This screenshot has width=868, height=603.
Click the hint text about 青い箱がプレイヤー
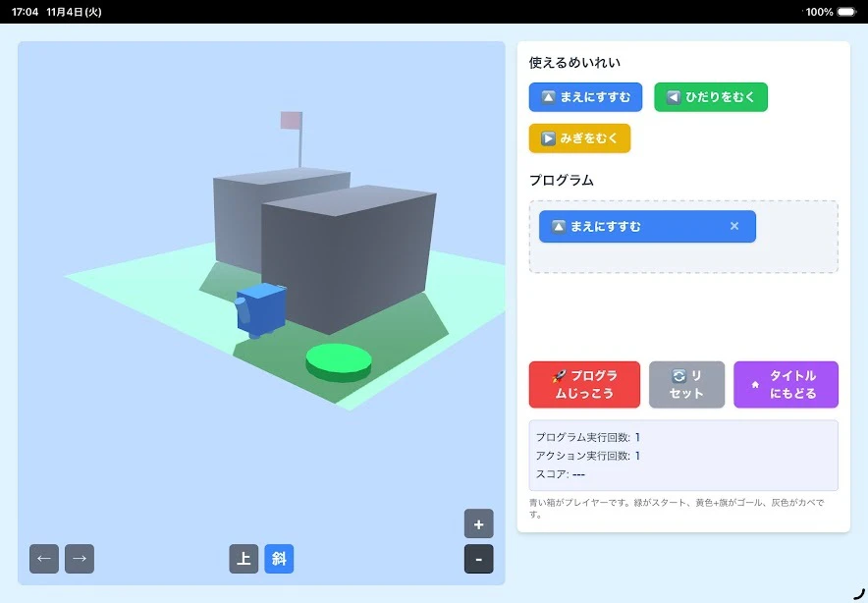pos(677,509)
